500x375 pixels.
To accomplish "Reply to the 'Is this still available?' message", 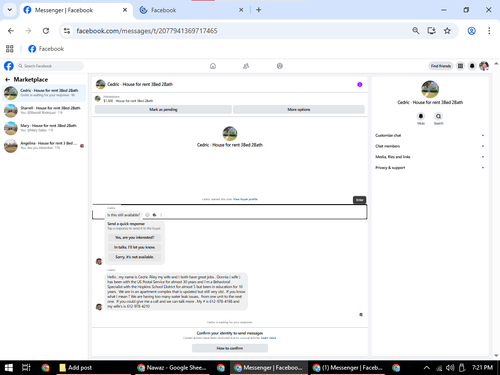I will click(154, 215).
